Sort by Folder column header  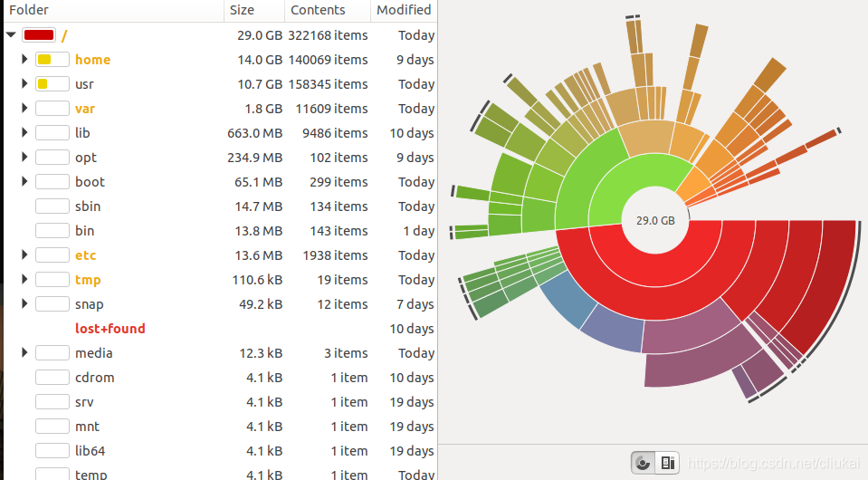[x=113, y=10]
